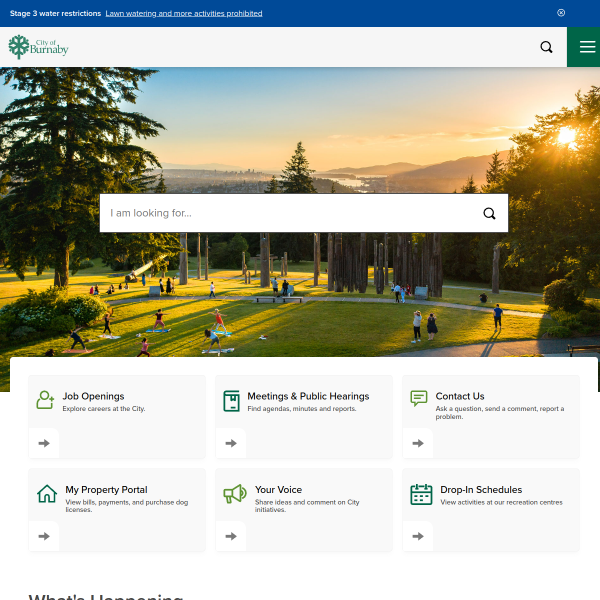Submit search using hero magnifier icon

click(x=489, y=213)
